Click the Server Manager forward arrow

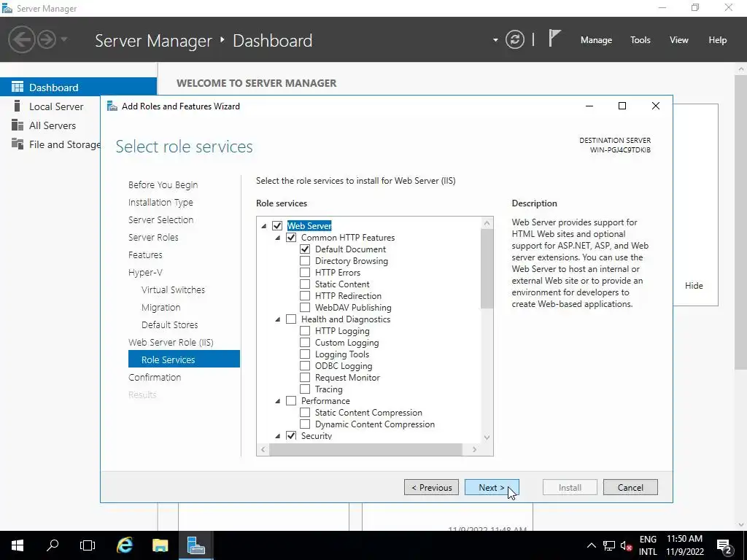click(x=47, y=39)
